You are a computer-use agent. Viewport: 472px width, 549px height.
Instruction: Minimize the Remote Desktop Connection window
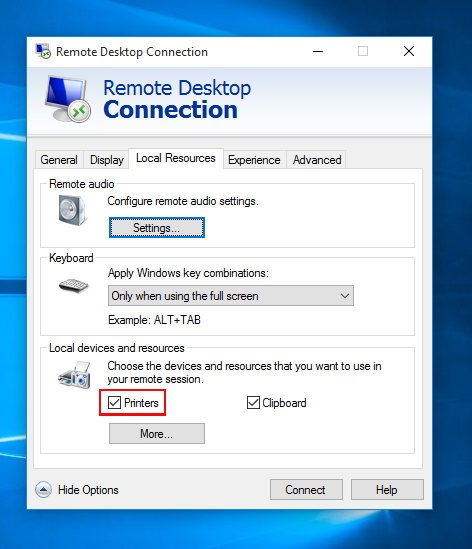(x=318, y=52)
